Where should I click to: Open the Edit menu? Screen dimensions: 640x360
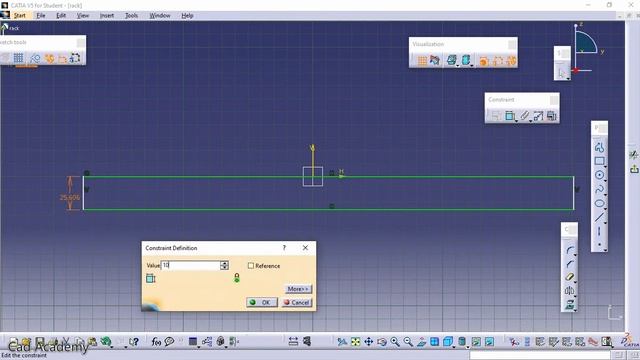[61, 16]
